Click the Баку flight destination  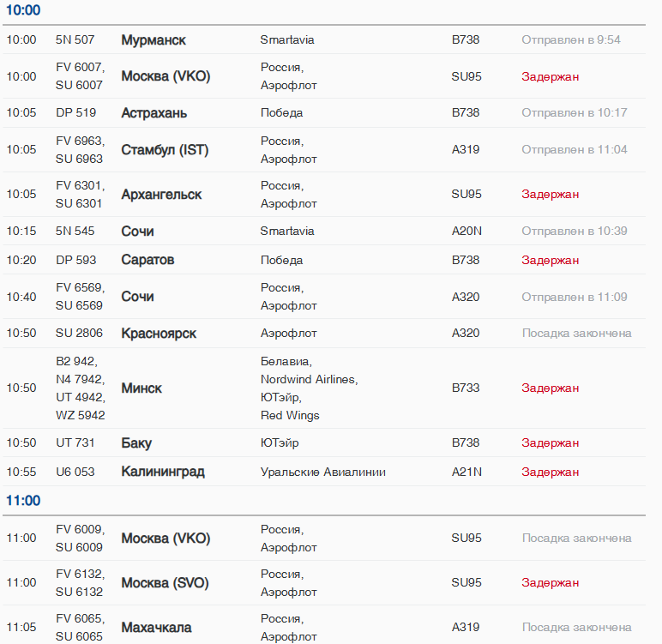(136, 443)
